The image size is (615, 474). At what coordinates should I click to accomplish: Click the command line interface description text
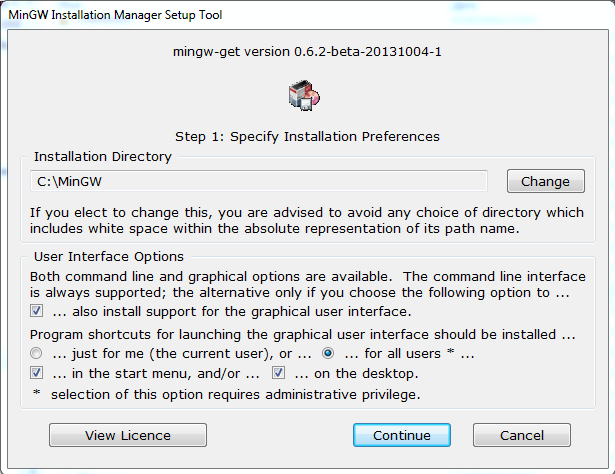(x=300, y=283)
